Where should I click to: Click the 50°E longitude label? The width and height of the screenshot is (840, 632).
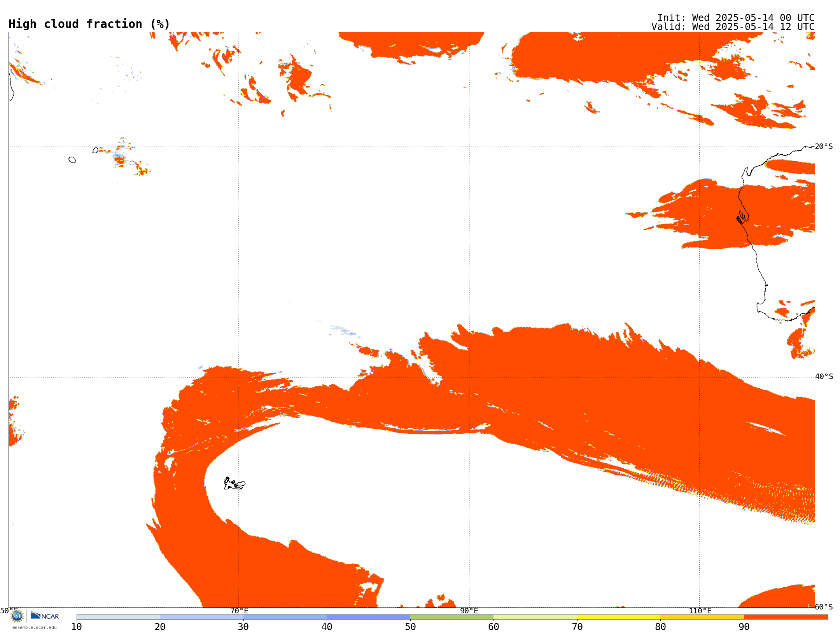click(9, 611)
